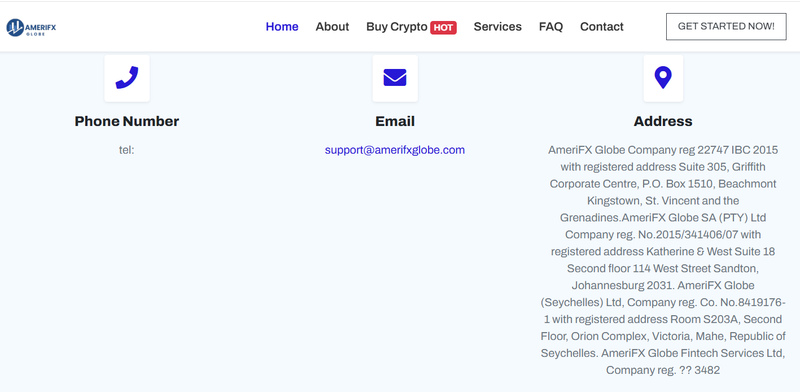Open the Buy Crypto page

coord(396,27)
